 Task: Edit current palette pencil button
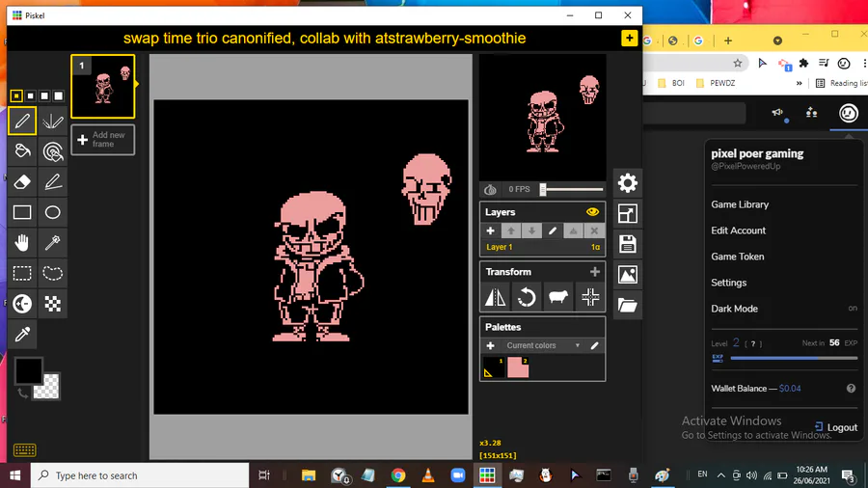(594, 346)
